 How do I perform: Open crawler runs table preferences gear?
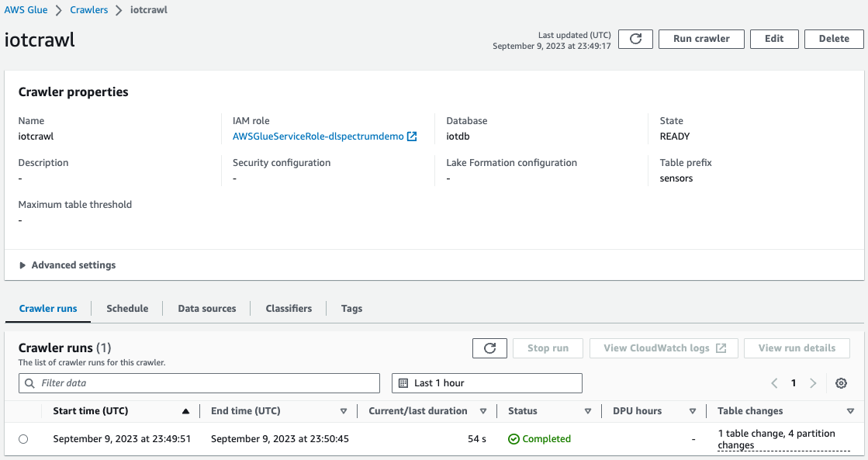point(841,383)
